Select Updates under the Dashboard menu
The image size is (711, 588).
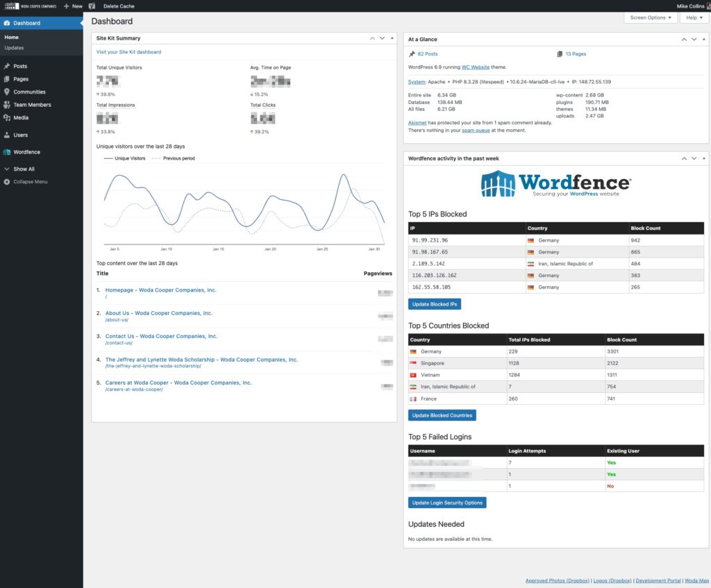pyautogui.click(x=14, y=48)
